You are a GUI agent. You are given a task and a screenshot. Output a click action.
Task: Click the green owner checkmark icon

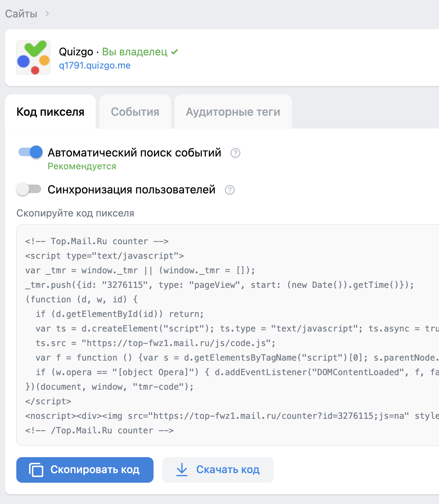pos(174,52)
